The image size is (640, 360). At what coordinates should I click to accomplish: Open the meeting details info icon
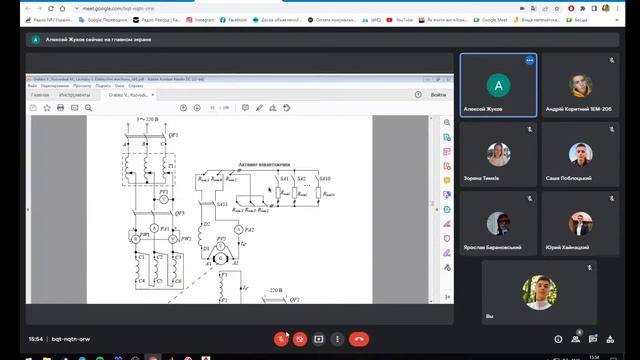point(558,339)
